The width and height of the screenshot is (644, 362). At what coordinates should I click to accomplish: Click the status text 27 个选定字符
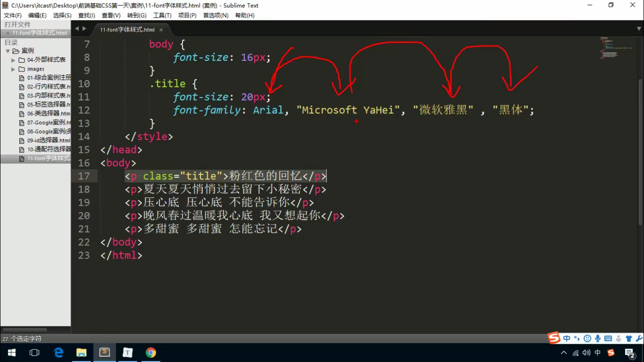(x=22, y=339)
